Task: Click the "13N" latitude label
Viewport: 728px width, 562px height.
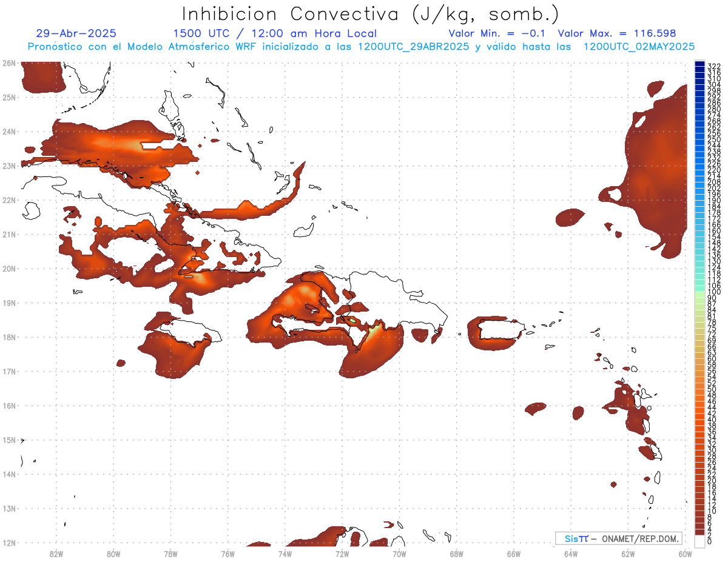Action: coord(9,508)
